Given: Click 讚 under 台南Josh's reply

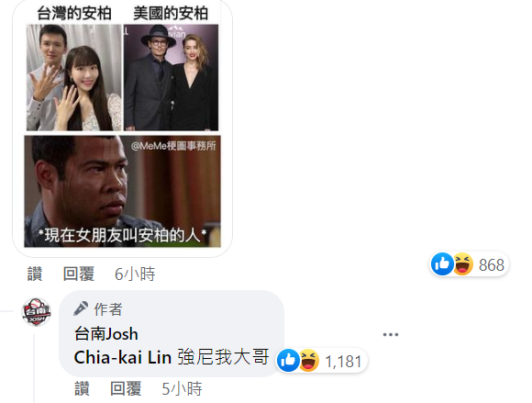Looking at the screenshot, I should [x=82, y=388].
